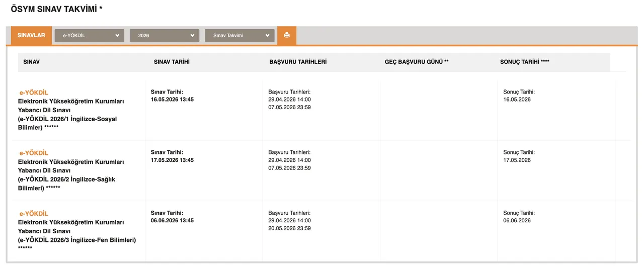Click the SINAV TARİHİ column header
Screen dimensions: 644x268
(172, 62)
